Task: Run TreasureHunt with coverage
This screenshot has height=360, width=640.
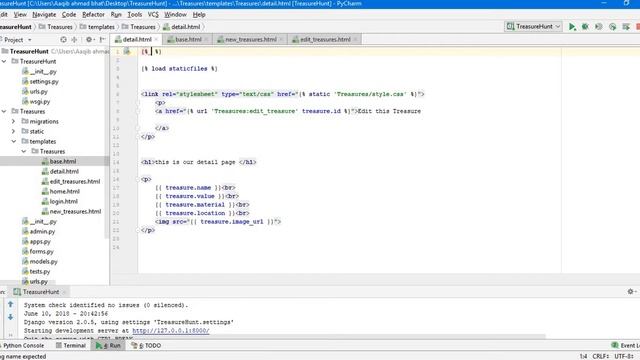Action: 599,27
